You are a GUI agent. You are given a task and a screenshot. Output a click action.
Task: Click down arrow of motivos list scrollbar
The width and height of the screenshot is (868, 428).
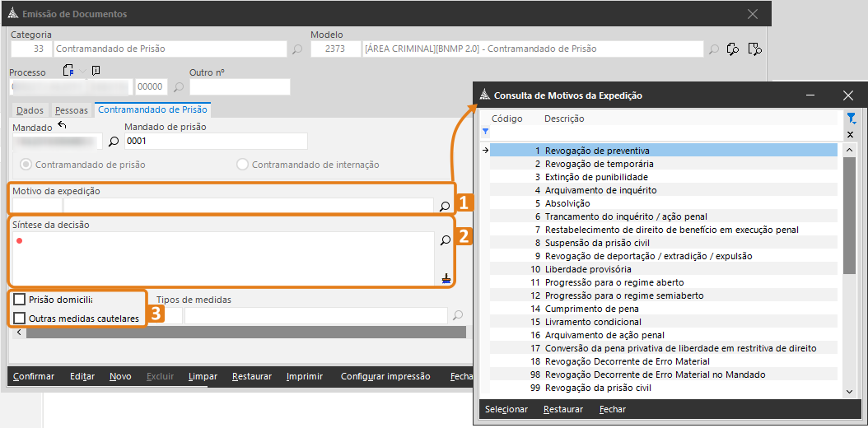click(850, 392)
